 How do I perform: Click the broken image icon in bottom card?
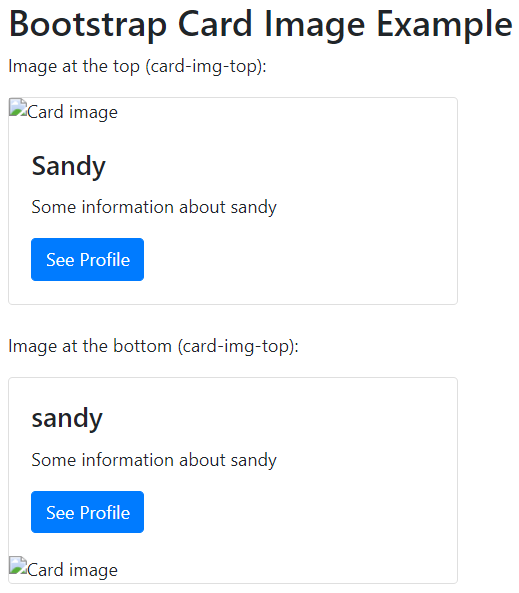(18, 565)
